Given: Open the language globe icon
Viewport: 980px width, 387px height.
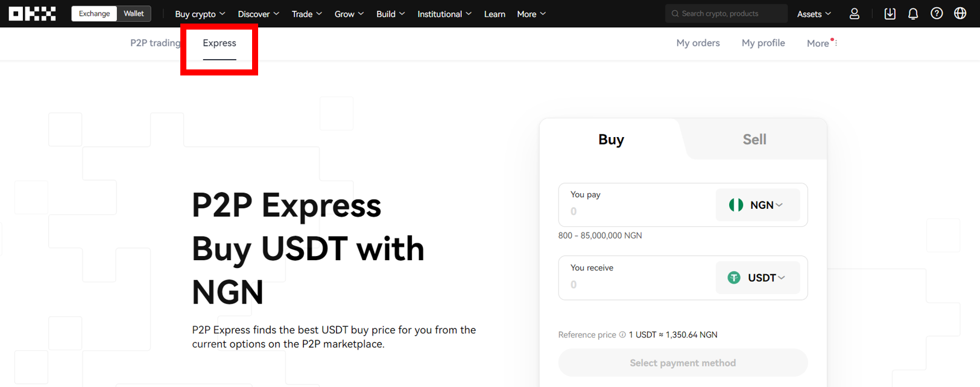Looking at the screenshot, I should pos(960,13).
